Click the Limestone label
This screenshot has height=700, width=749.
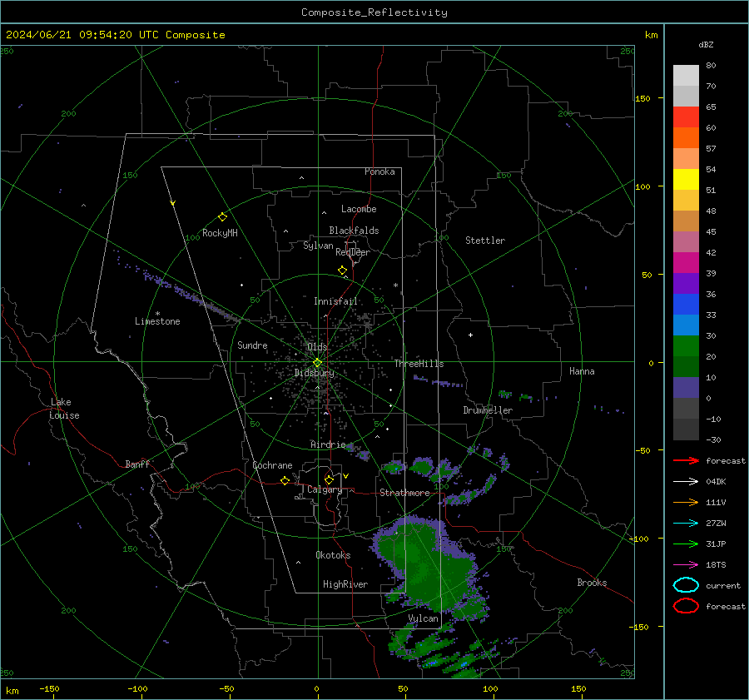(157, 321)
